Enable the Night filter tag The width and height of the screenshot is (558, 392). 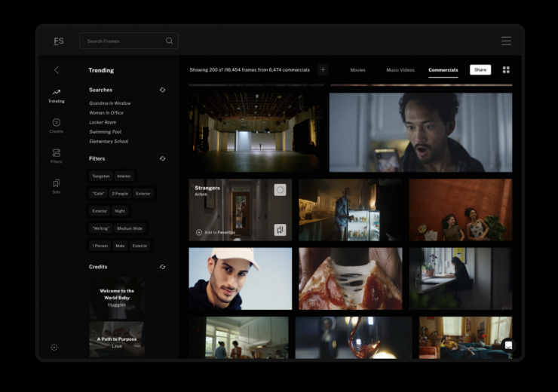120,211
